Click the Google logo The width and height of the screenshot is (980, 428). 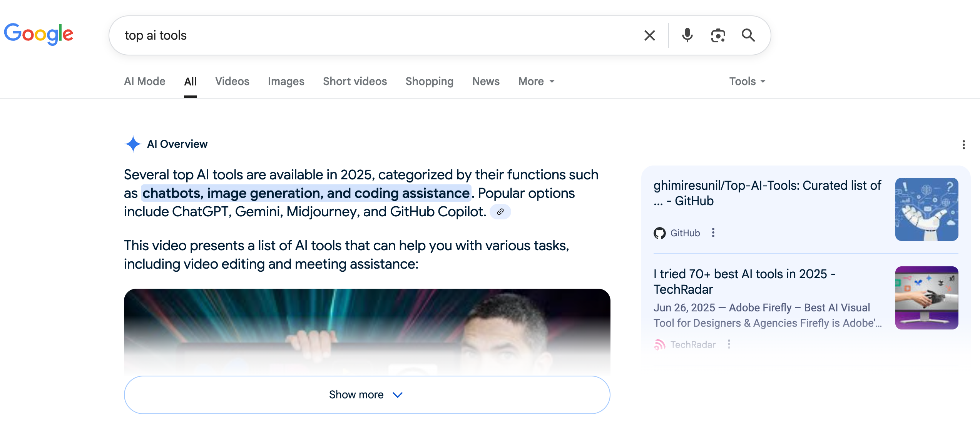tap(38, 34)
